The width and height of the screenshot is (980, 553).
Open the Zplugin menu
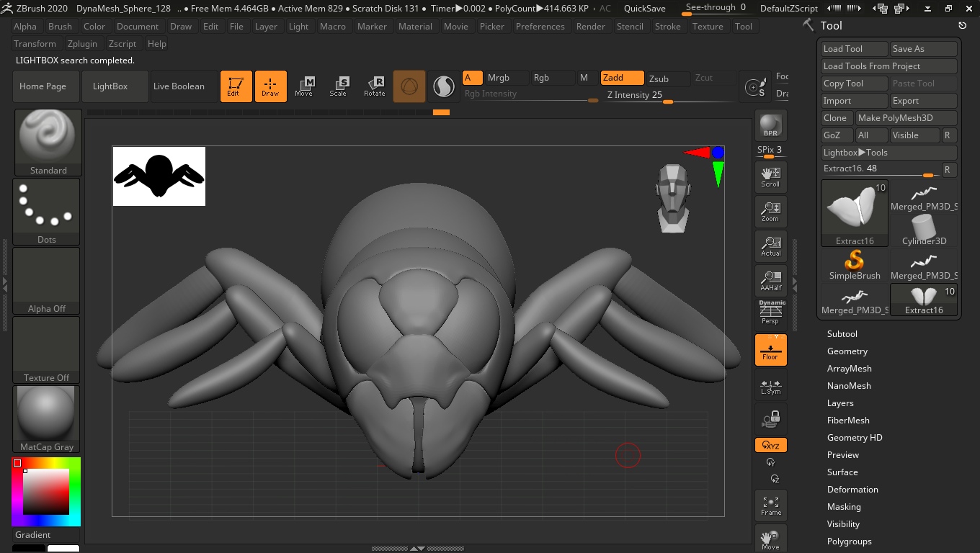click(82, 44)
